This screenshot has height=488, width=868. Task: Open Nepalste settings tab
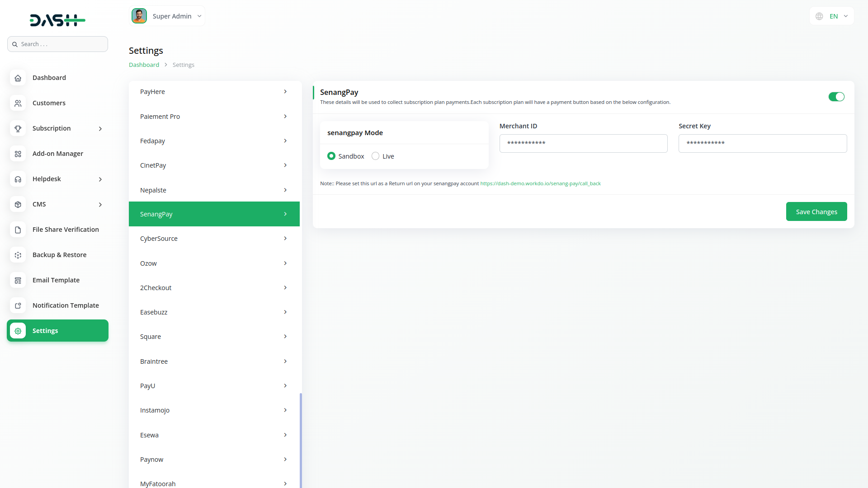pos(214,190)
